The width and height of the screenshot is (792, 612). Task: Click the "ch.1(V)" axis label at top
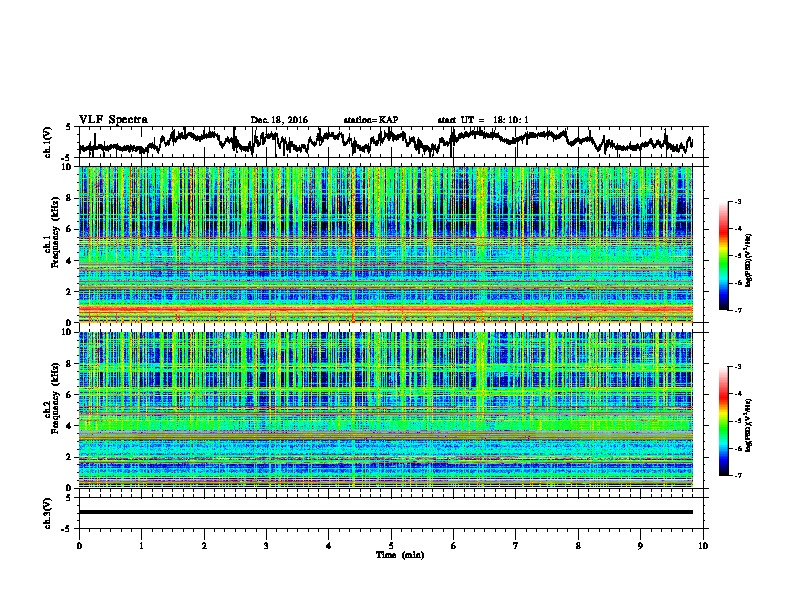tap(48, 142)
